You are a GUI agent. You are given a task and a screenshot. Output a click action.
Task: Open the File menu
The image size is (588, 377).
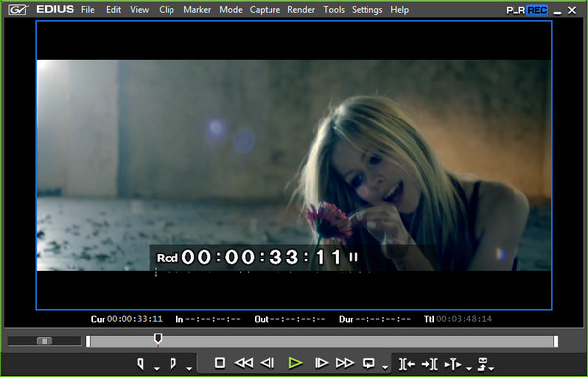pos(88,10)
